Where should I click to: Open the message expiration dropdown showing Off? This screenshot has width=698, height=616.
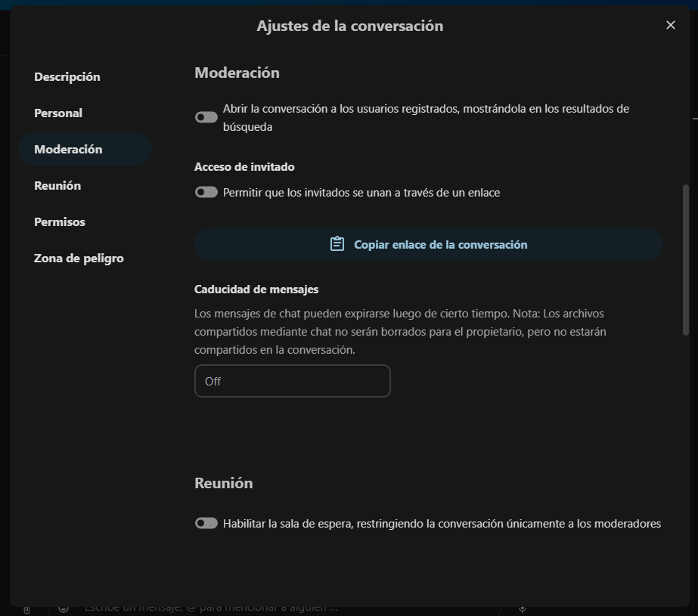click(x=293, y=381)
